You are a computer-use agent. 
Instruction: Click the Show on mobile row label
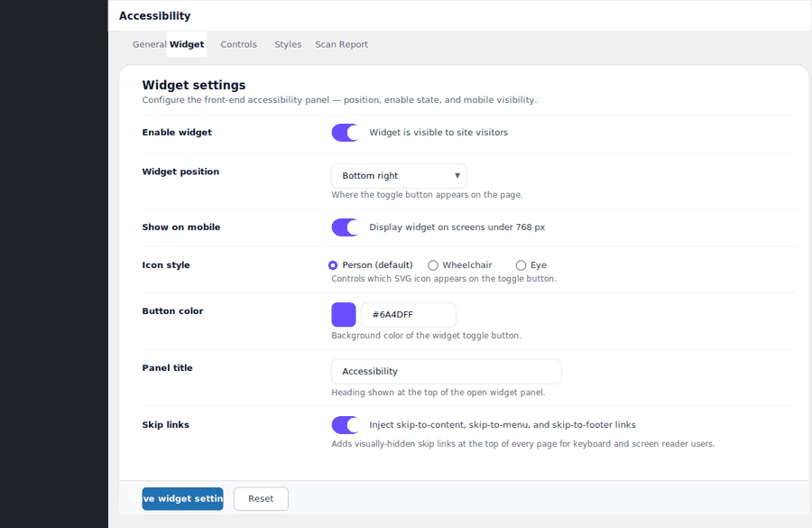[x=181, y=227]
